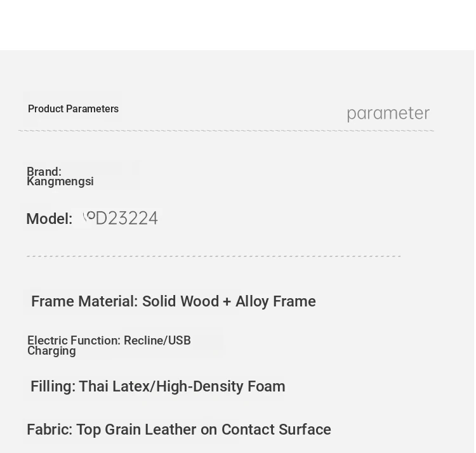Click the small icon before D23224
The height and width of the screenshot is (453, 476).
point(89,216)
